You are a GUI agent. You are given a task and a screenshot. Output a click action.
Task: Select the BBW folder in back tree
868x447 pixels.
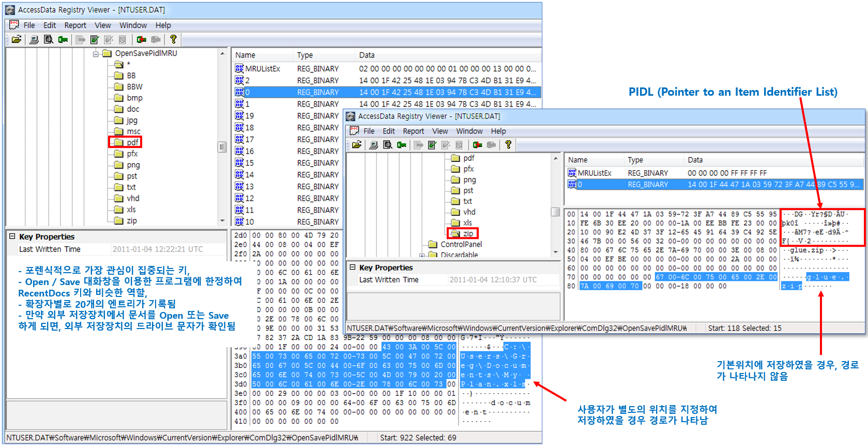coord(128,87)
